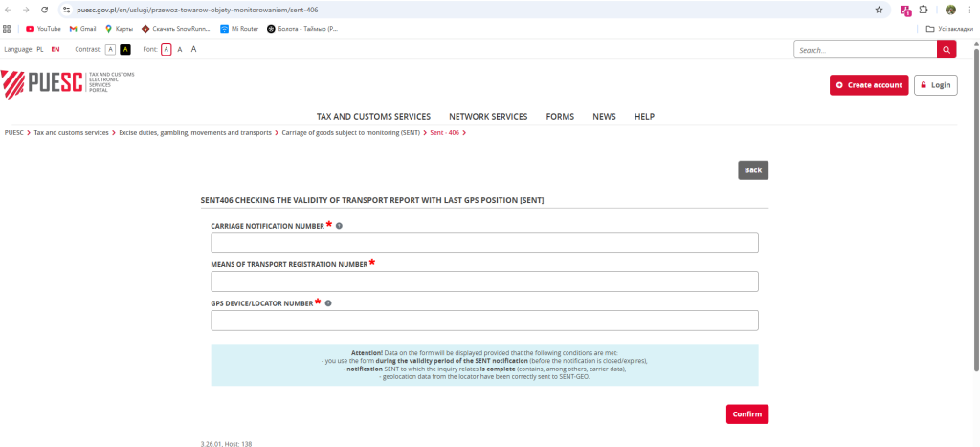Focus the Carriage Notification Number field
Screen dimensions: 980x447
[484, 242]
